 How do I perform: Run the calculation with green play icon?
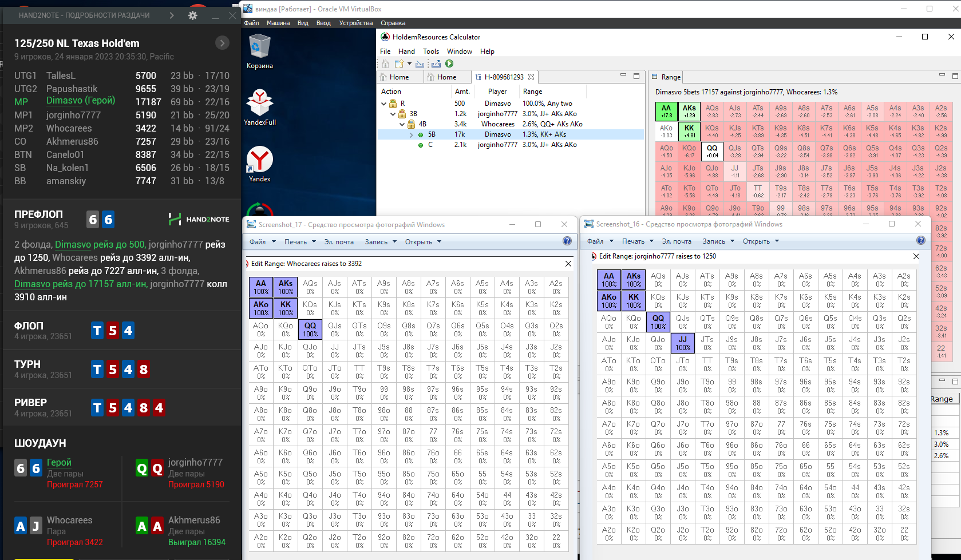pos(449,63)
